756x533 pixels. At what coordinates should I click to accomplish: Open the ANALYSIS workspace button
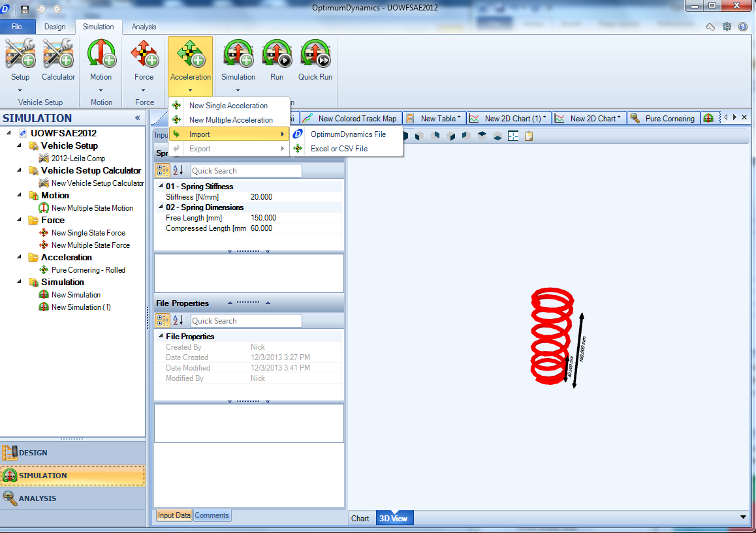coord(73,498)
